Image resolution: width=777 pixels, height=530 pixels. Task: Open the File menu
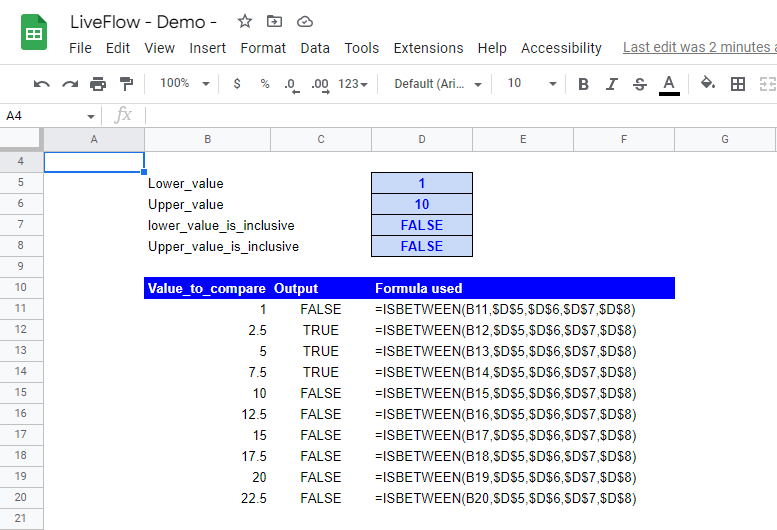80,48
